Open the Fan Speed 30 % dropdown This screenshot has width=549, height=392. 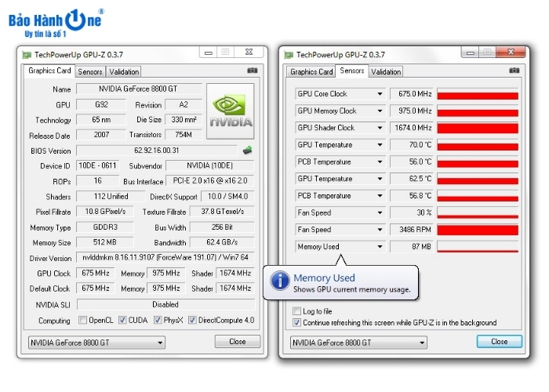click(x=380, y=212)
